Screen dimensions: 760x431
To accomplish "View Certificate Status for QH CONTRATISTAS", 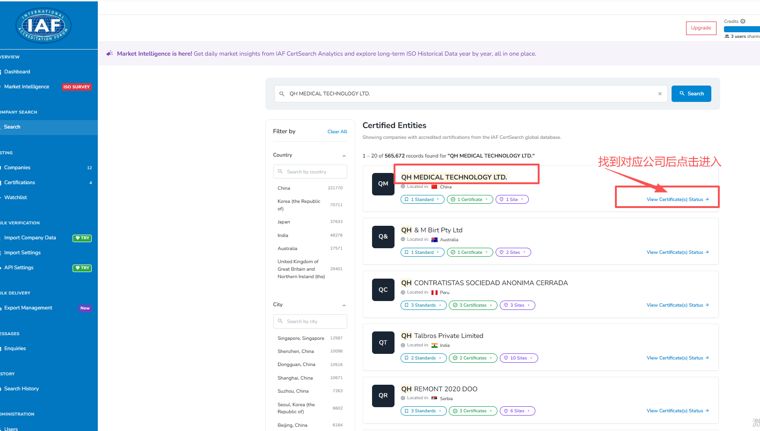I will (x=678, y=305).
